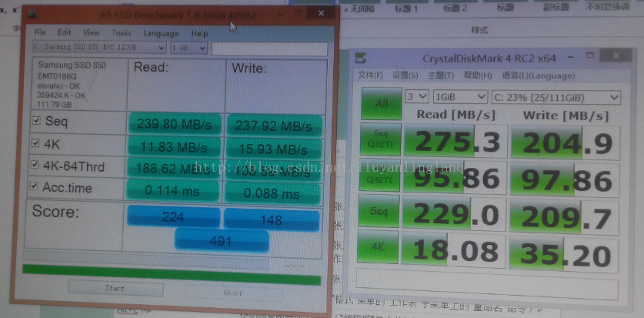Toggle the Seq test checkbox
Image resolution: width=644 pixels, height=318 pixels.
(37, 120)
